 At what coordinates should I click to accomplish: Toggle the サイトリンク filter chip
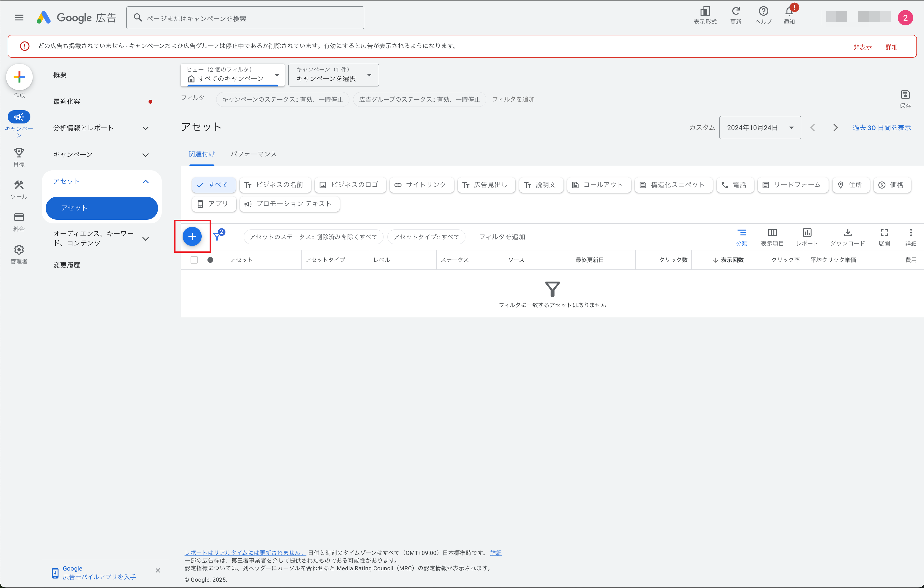pyautogui.click(x=421, y=185)
